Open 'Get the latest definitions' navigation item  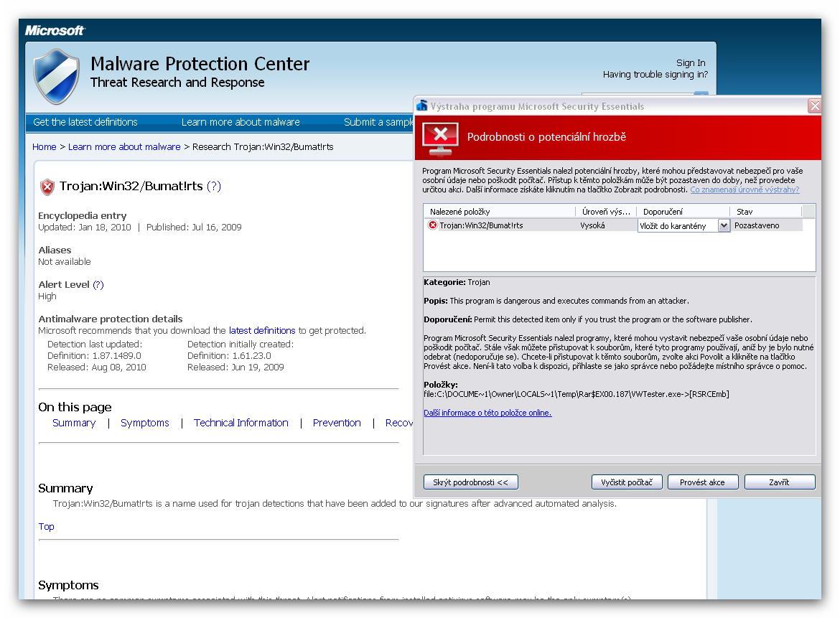(85, 122)
